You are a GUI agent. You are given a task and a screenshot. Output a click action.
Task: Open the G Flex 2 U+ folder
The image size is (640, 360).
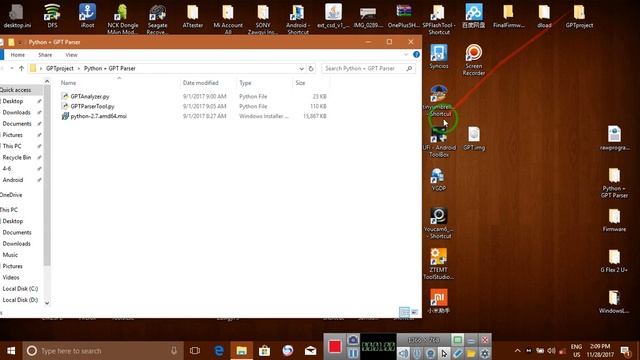(614, 261)
